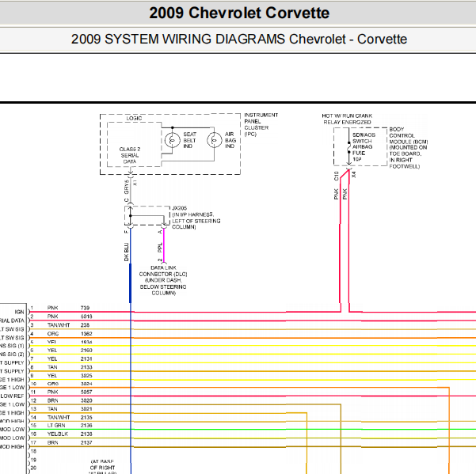
Task: Click circuit number '5057'
Action: click(x=86, y=392)
